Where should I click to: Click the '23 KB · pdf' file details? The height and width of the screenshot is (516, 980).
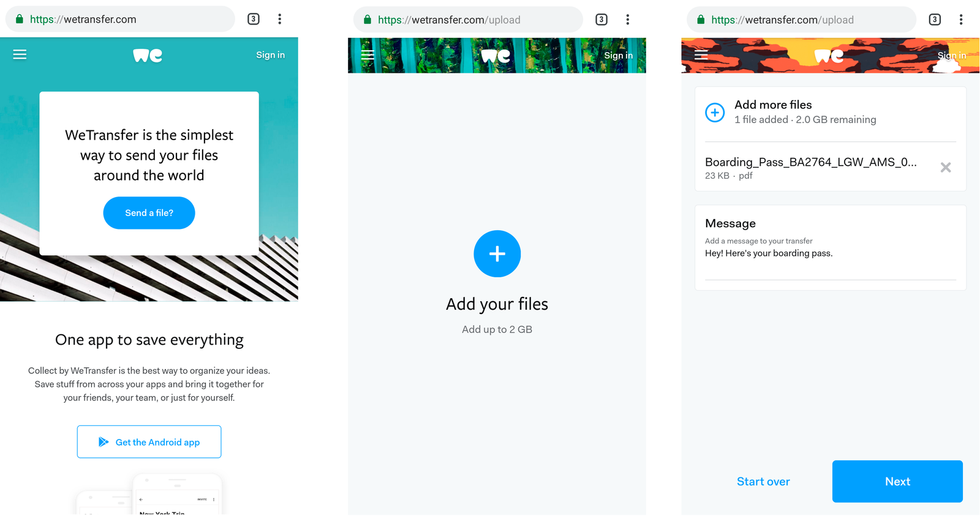click(728, 176)
